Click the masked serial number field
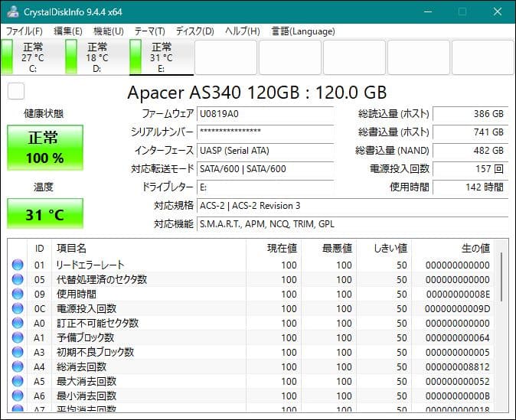Screen dimensions: 516x420 265,132
